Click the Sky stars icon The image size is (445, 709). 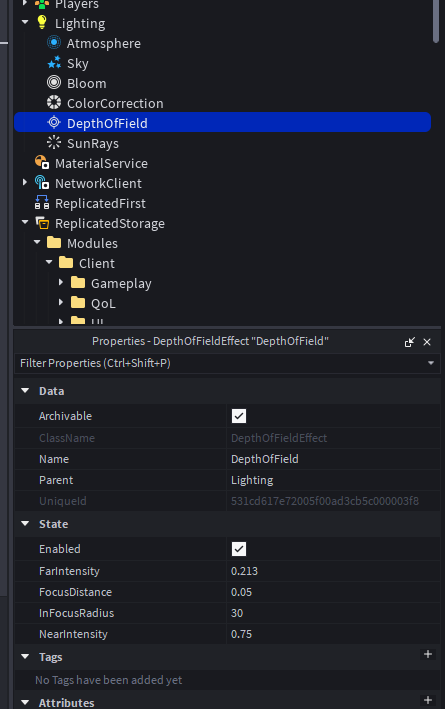(54, 63)
